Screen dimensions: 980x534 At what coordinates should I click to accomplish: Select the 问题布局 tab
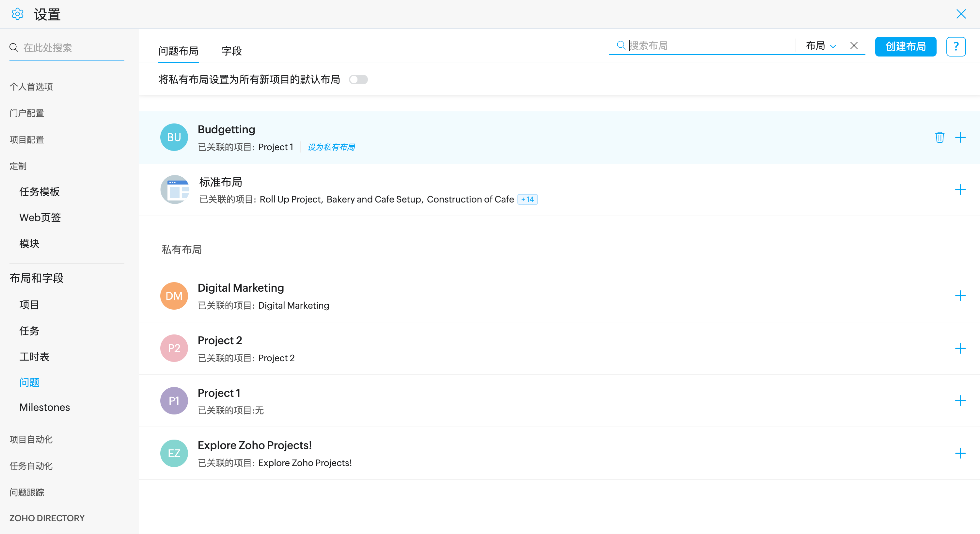178,51
